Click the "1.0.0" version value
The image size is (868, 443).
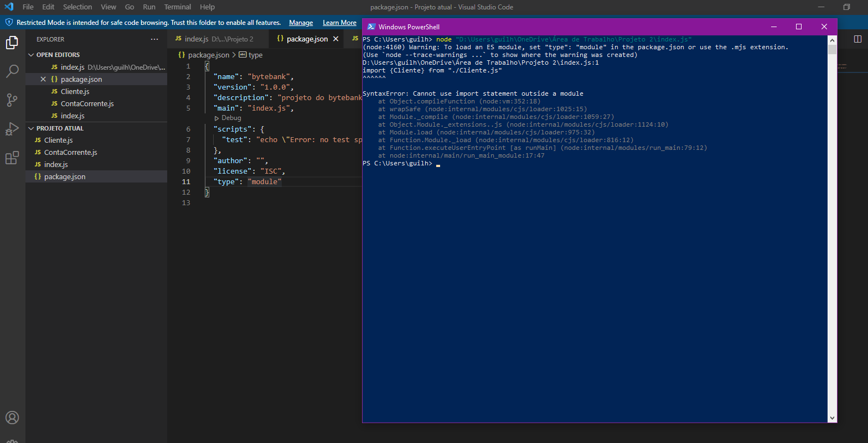tap(276, 87)
